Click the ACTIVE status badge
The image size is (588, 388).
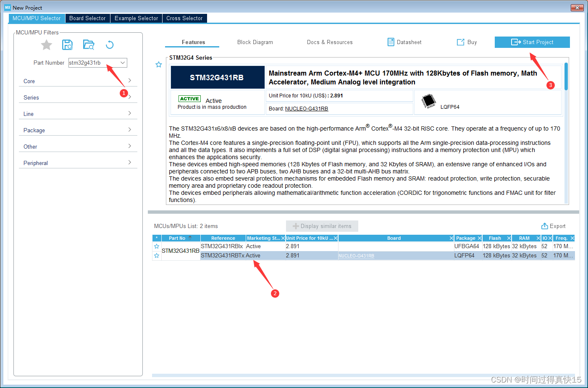[189, 99]
